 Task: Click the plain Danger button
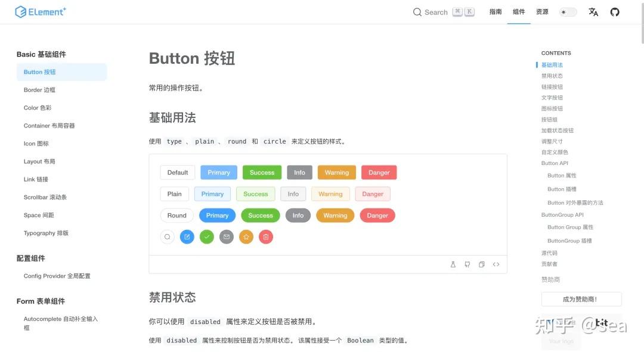click(373, 194)
